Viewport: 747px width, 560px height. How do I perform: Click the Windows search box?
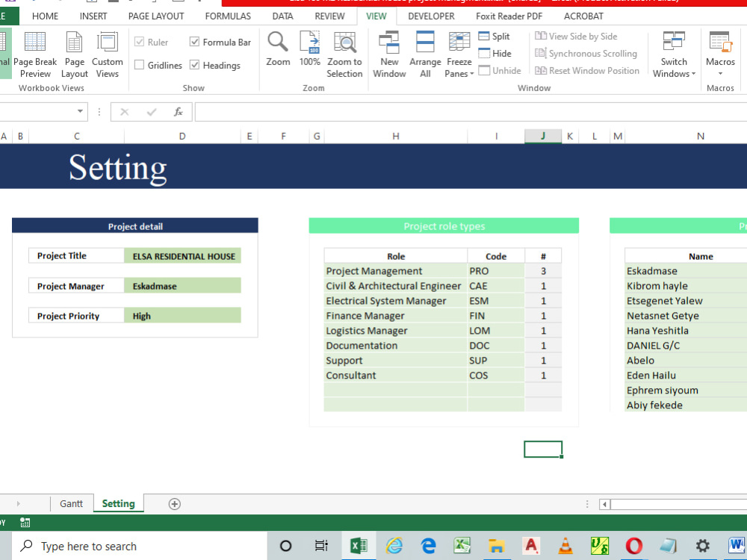click(139, 546)
